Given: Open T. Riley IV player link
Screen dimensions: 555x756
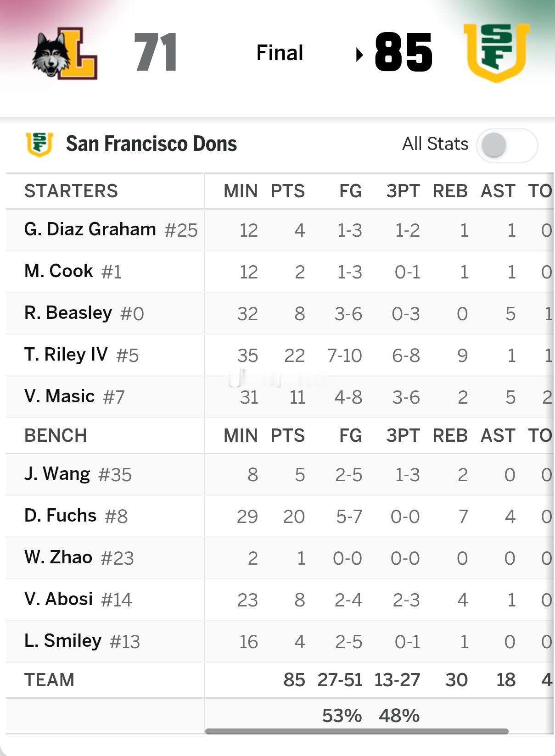Looking at the screenshot, I should coord(66,355).
